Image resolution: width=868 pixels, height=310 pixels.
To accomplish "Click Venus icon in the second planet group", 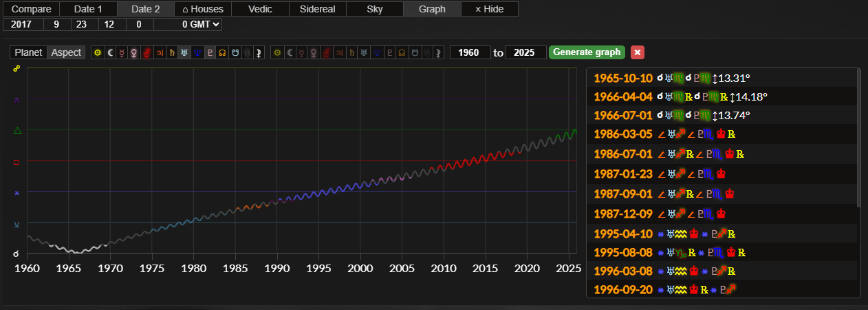I will (314, 52).
